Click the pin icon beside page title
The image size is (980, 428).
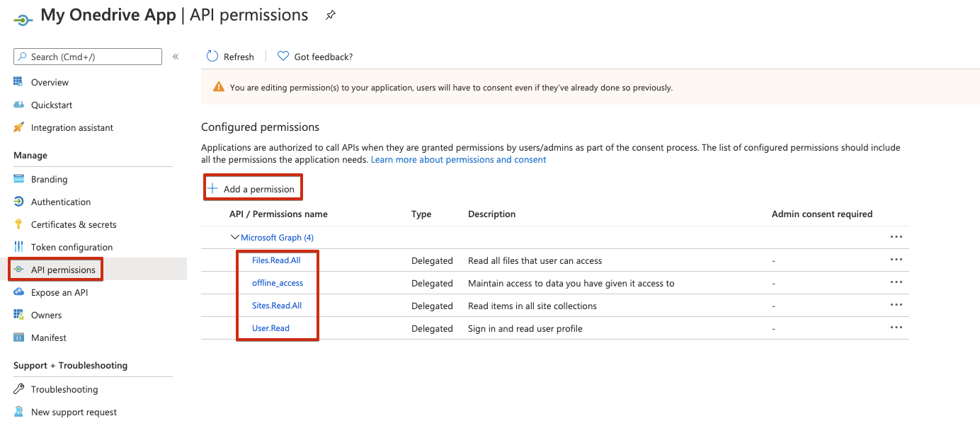point(331,16)
